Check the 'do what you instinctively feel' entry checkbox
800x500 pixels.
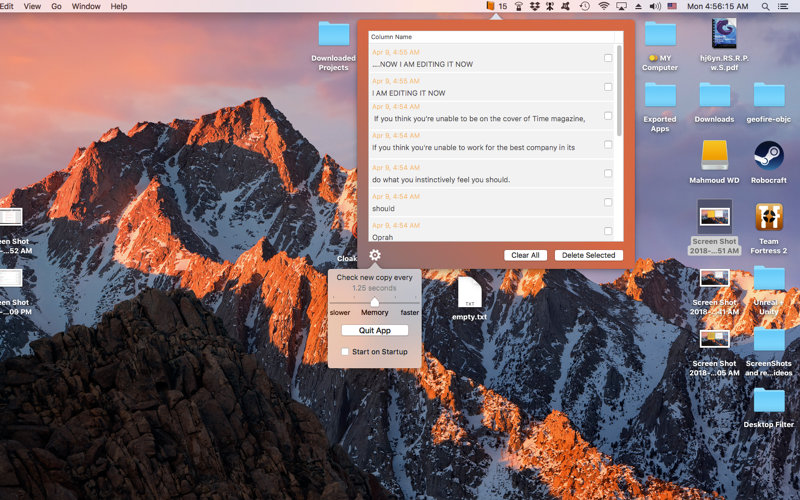(608, 173)
